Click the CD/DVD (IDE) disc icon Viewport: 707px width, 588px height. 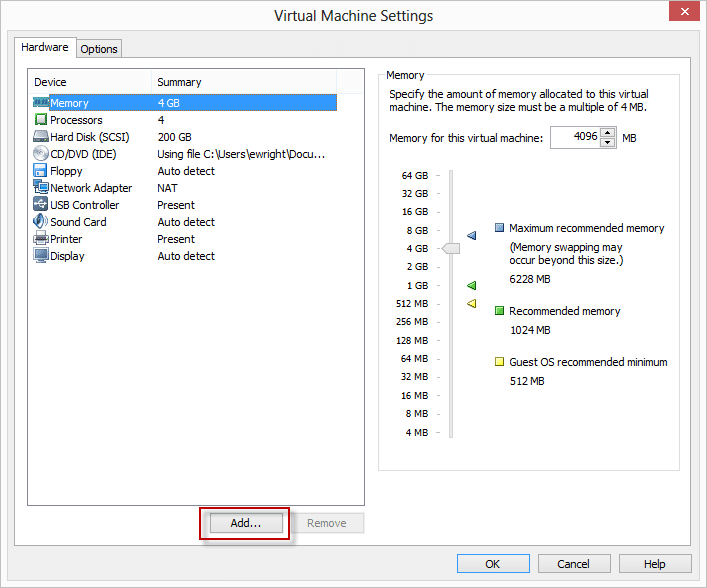(x=41, y=154)
